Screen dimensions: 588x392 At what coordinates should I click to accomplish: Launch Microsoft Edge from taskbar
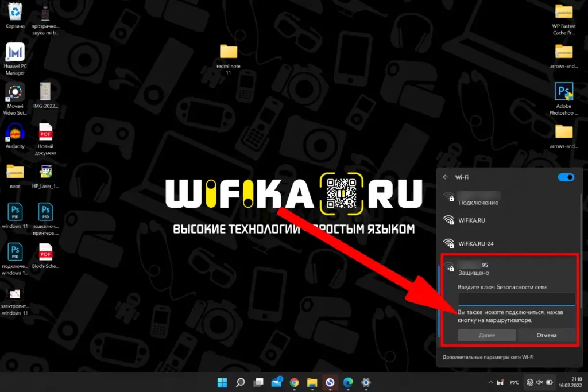(x=348, y=382)
